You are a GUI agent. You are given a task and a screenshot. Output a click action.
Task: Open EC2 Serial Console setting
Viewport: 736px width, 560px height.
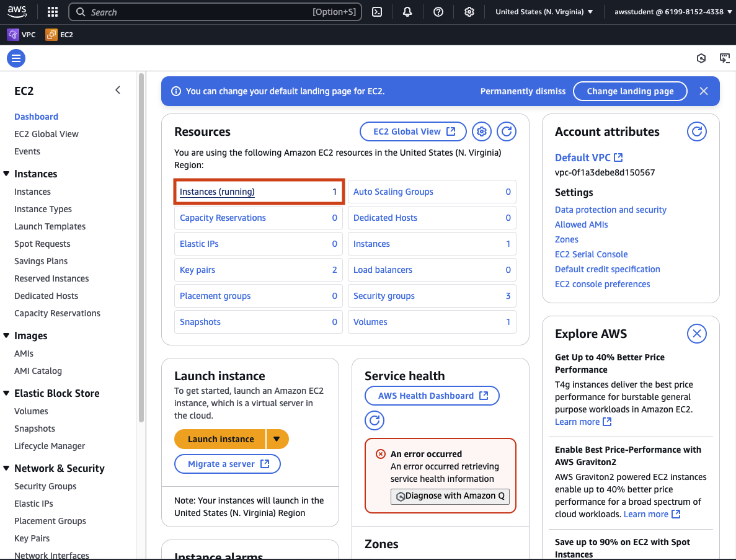592,254
